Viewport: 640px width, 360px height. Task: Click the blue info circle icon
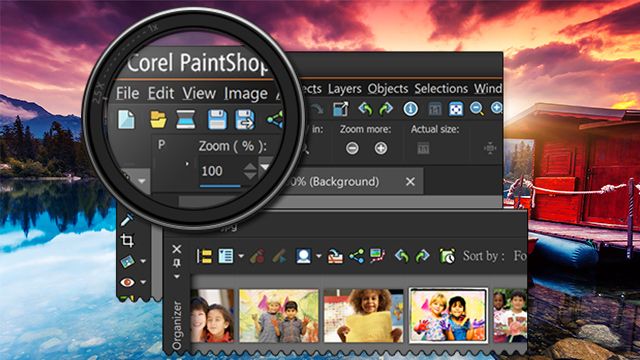coord(411,109)
